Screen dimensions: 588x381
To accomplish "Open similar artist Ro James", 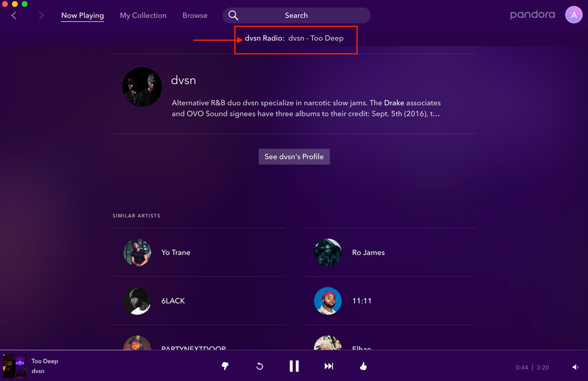I will pos(368,253).
